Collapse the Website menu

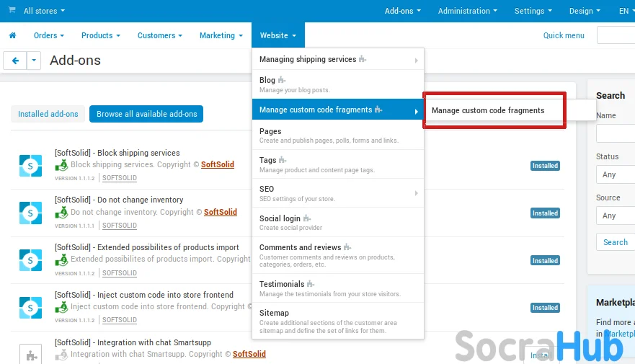click(x=277, y=35)
